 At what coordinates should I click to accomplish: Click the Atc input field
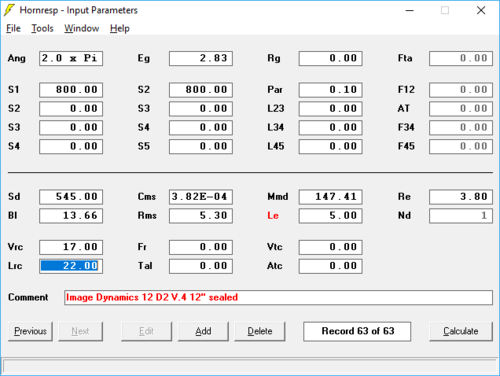[x=330, y=266]
